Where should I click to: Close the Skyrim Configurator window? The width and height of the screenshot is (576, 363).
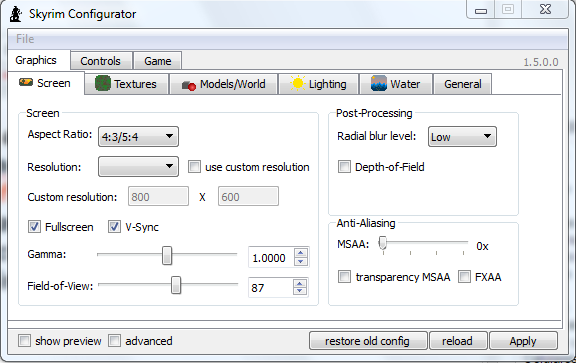(x=546, y=10)
